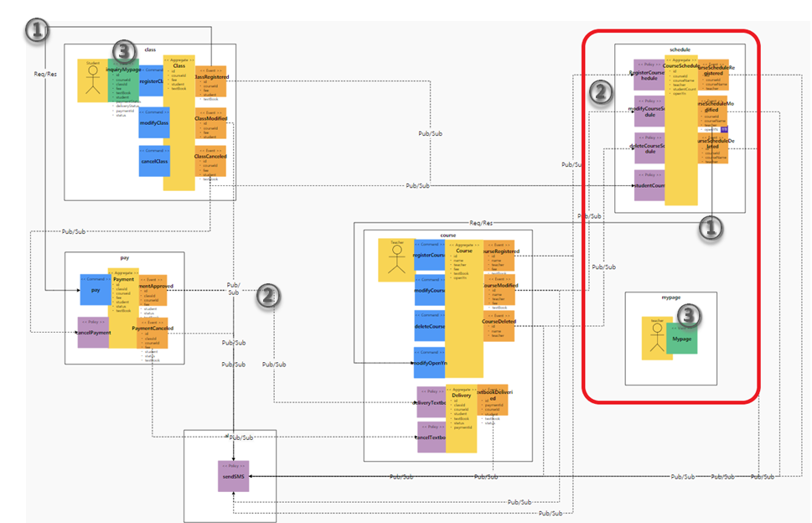
Task: Click the Course aggregate sticky
Action: coord(464,308)
